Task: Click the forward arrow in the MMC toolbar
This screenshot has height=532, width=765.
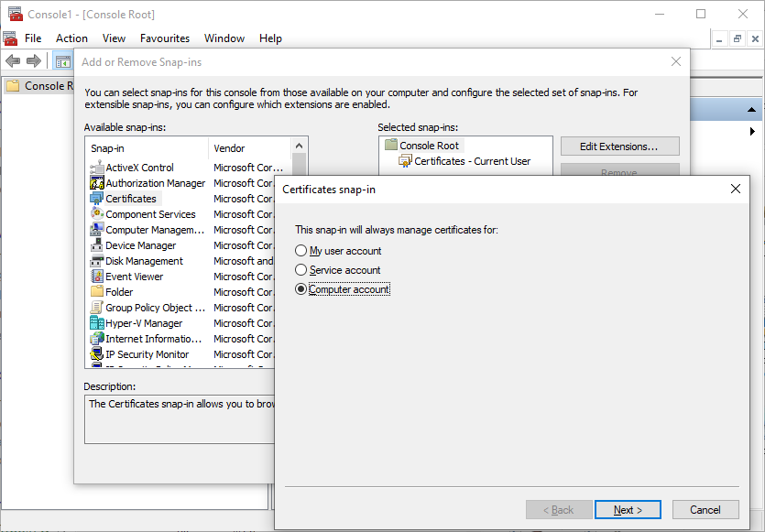Action: pos(34,61)
